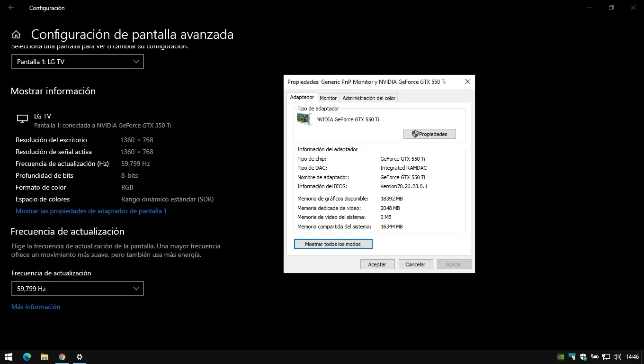Click the Nombre de adaptador GeForce value
Viewport: 644px width, 364px height.
pos(402,177)
